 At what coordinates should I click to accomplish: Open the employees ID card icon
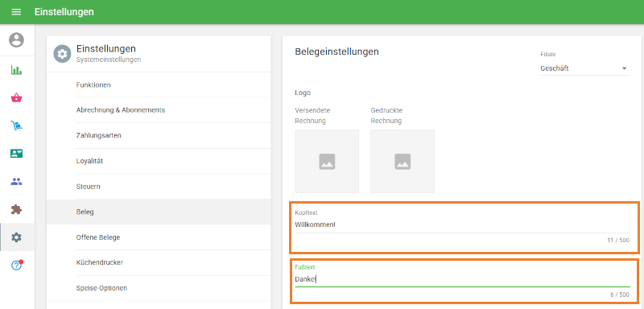click(16, 154)
